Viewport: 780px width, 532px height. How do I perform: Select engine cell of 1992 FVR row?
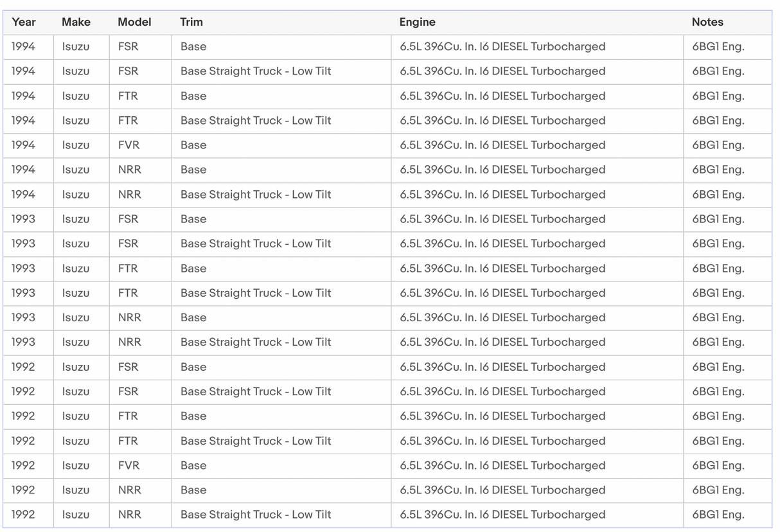pos(502,465)
